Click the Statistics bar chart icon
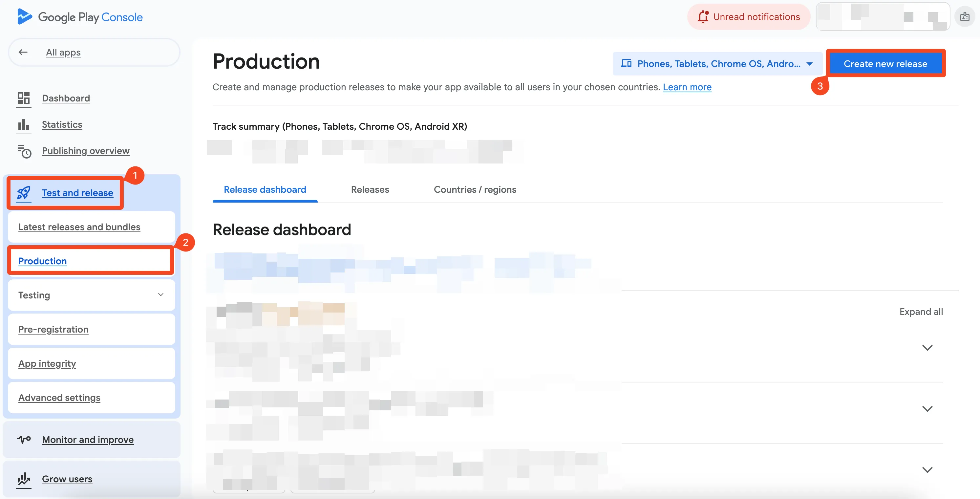Image resolution: width=980 pixels, height=499 pixels. click(x=24, y=124)
